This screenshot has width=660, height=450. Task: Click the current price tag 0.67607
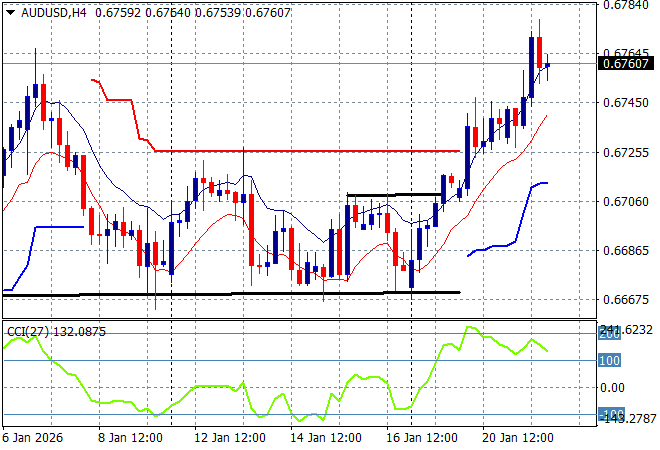(625, 64)
